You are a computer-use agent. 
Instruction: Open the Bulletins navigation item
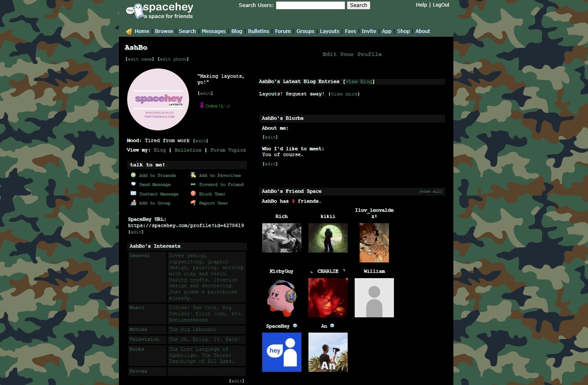click(258, 31)
